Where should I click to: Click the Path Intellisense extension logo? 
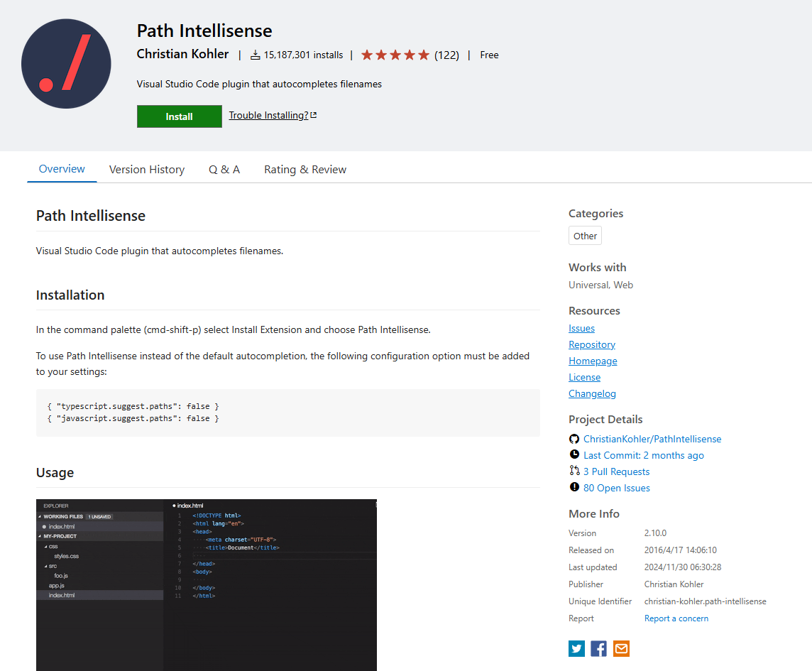66,64
